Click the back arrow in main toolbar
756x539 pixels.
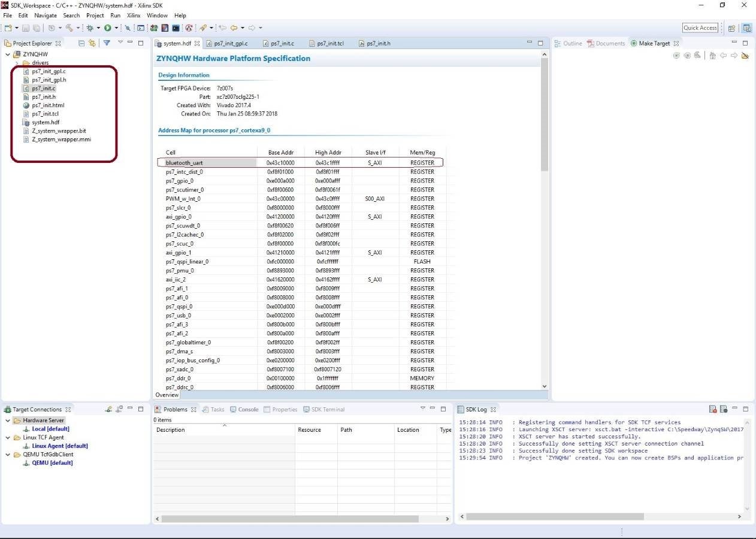pos(234,28)
